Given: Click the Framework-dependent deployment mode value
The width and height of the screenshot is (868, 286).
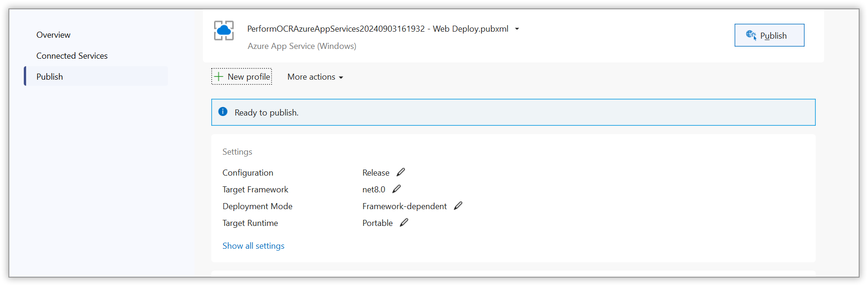Looking at the screenshot, I should coord(404,206).
